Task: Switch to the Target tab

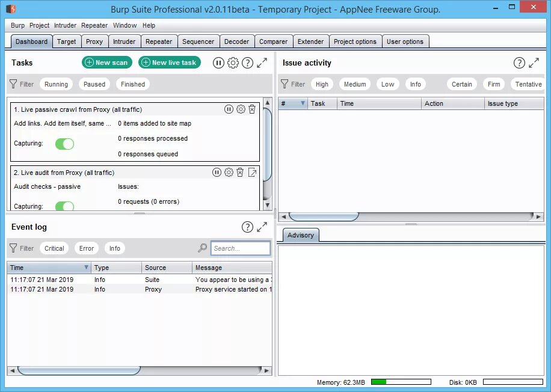Action: tap(66, 41)
